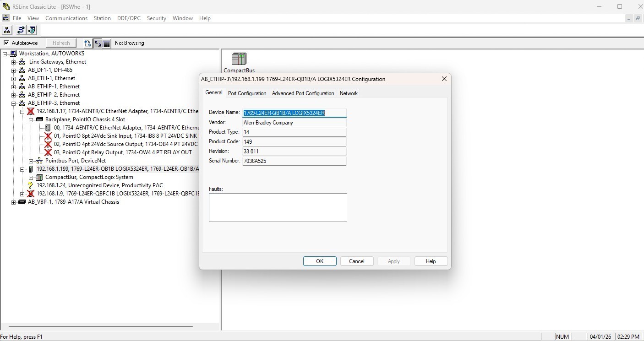Click the Apply button in the dialog

click(x=394, y=261)
